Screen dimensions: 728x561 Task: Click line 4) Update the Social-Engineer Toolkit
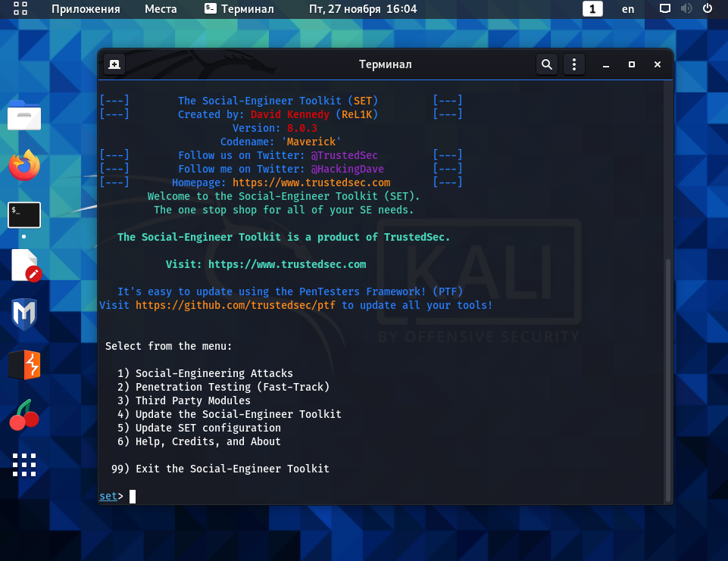(x=230, y=414)
